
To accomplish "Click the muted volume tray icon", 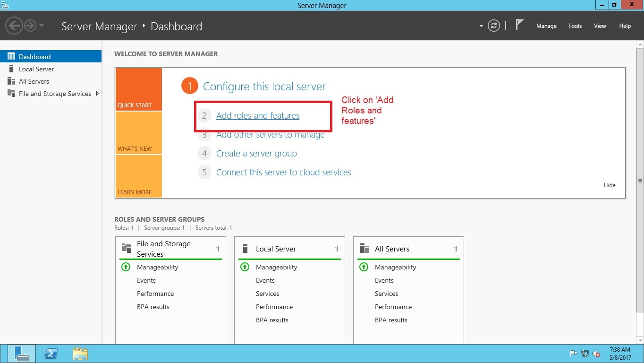I will 596,354.
